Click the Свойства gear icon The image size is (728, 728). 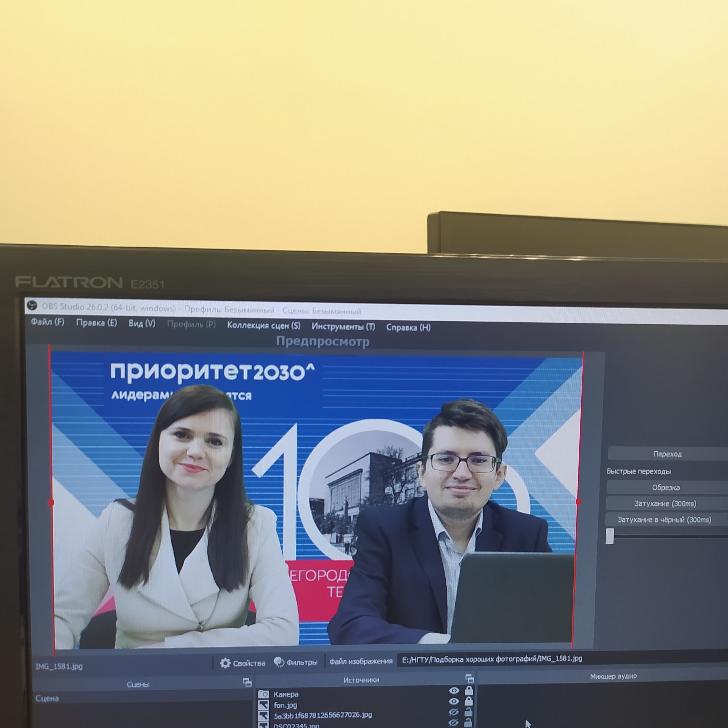pyautogui.click(x=225, y=663)
